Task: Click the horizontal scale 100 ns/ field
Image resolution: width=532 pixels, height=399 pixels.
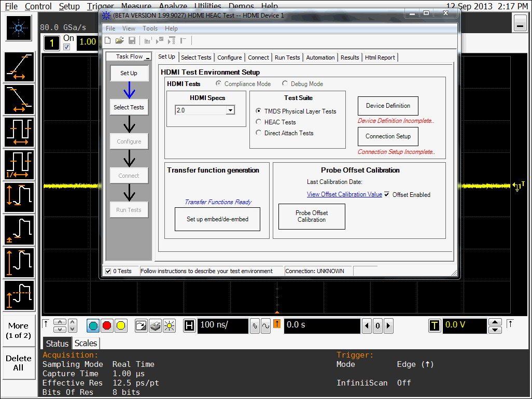Action: click(222, 325)
